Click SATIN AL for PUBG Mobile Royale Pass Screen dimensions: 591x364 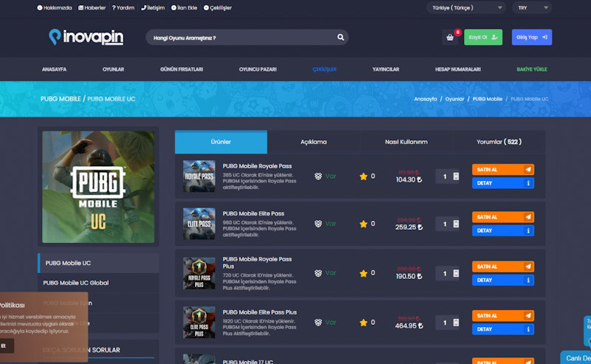click(x=503, y=170)
